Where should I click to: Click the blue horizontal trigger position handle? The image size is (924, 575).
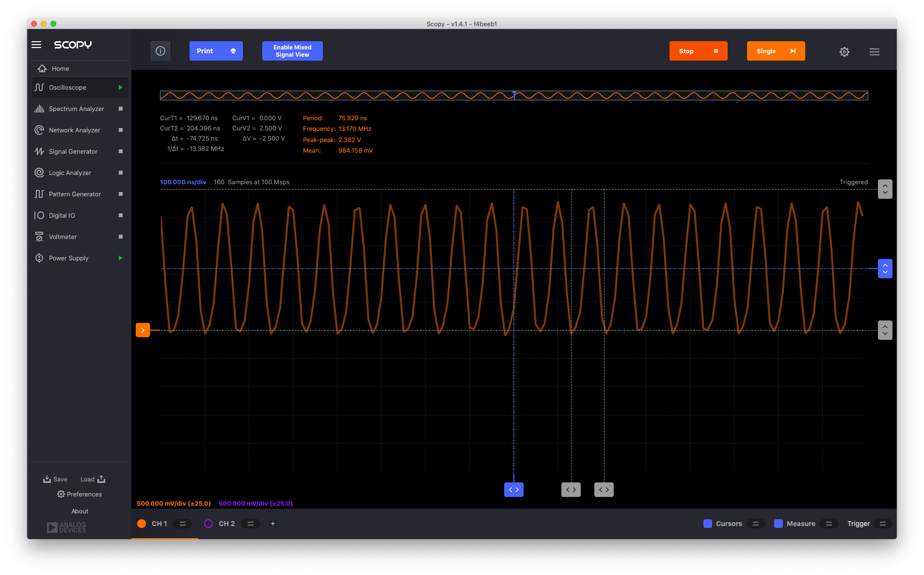coord(514,490)
